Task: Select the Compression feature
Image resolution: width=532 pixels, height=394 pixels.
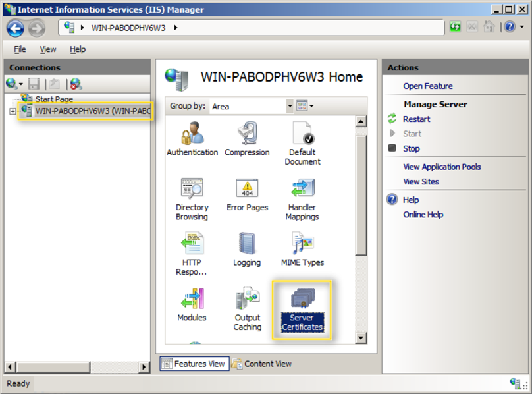Action: pos(247,137)
